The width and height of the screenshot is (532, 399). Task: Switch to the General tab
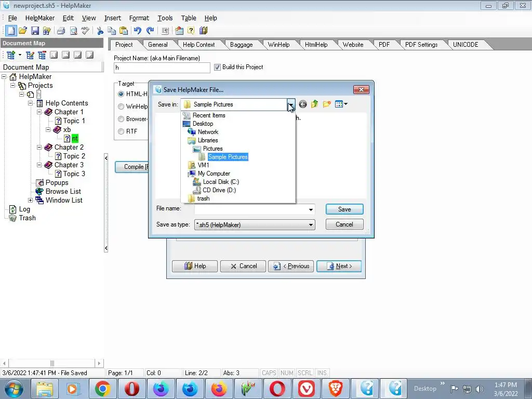(158, 45)
